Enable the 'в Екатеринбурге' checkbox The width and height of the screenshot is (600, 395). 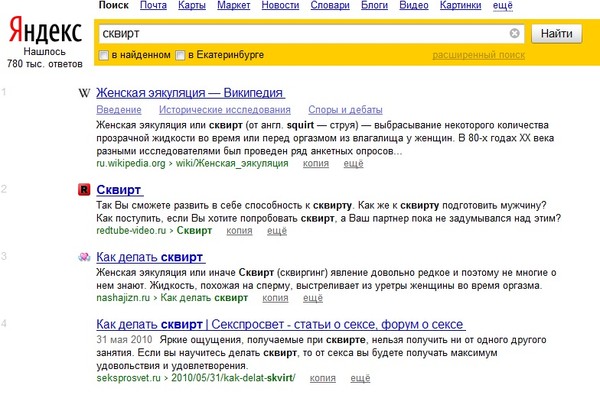click(x=180, y=55)
